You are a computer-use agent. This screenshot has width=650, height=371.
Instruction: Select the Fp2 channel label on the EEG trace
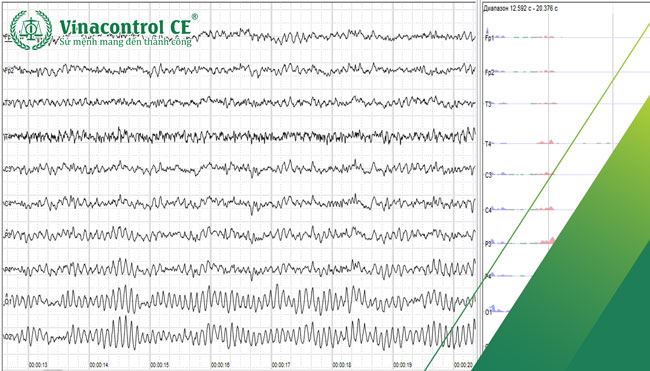tap(8, 71)
